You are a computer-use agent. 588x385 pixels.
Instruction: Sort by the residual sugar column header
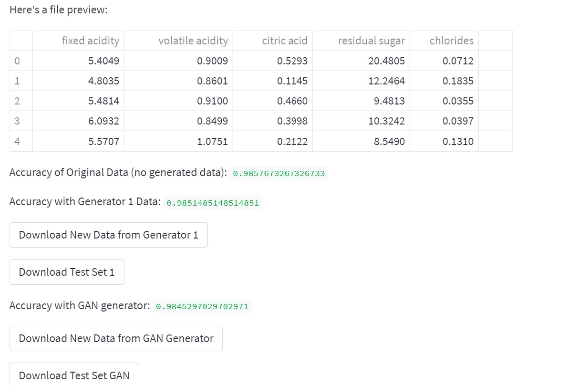[371, 41]
